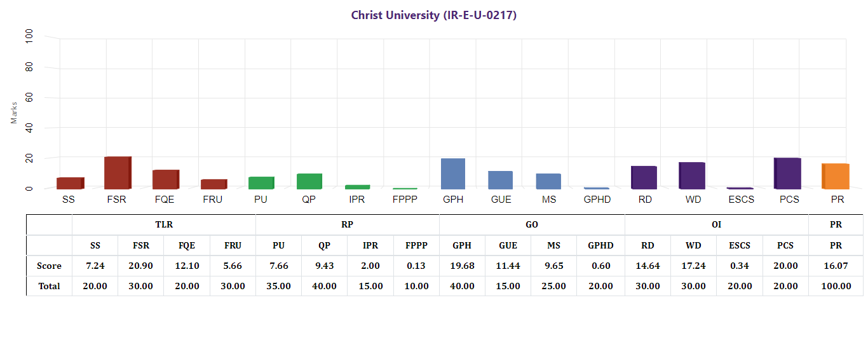This screenshot has width=868, height=361.
Task: Select the purple PCS bar in chart
Action: (x=787, y=173)
